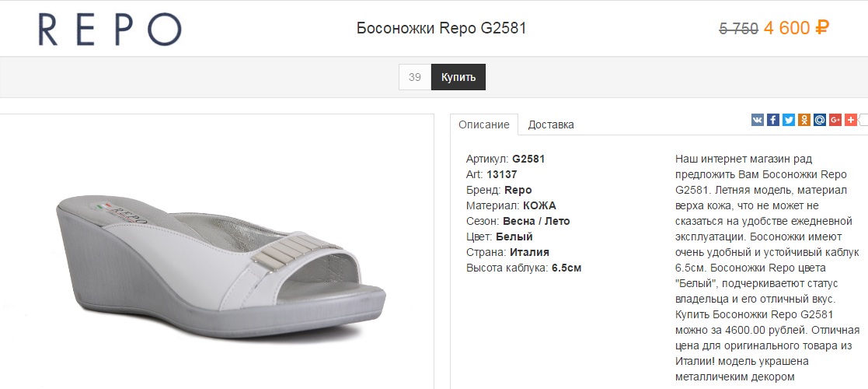Screen dimensions: 868x389
Task: Click the old price 5 750
Action: 738,30
